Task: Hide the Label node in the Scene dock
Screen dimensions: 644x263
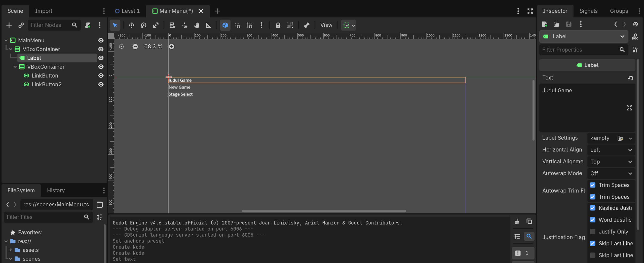Action: click(x=100, y=58)
